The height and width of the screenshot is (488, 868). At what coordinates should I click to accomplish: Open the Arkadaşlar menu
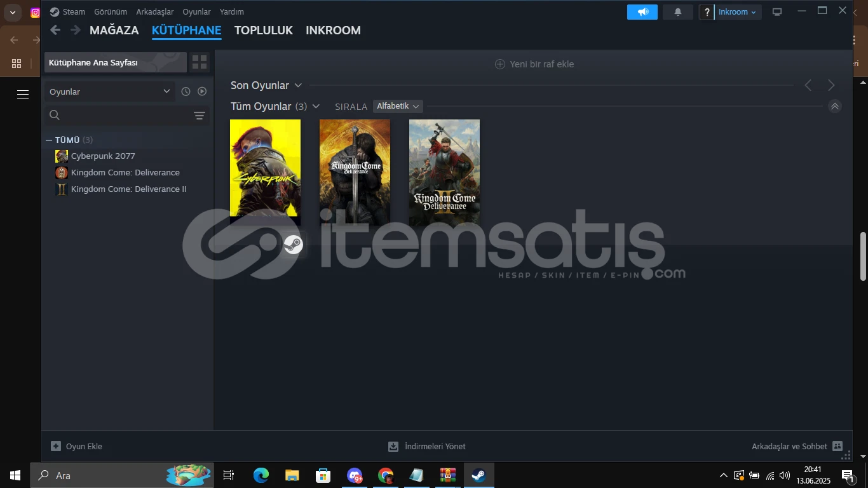(x=154, y=12)
